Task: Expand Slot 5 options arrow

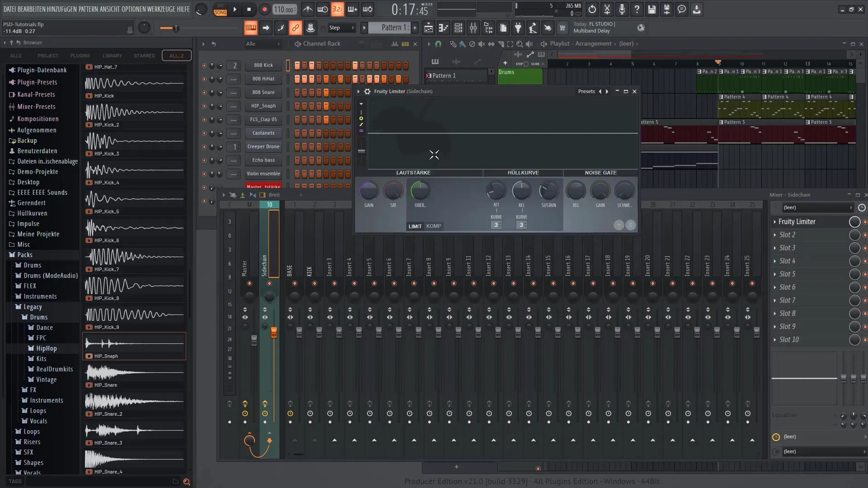Action: coord(775,274)
